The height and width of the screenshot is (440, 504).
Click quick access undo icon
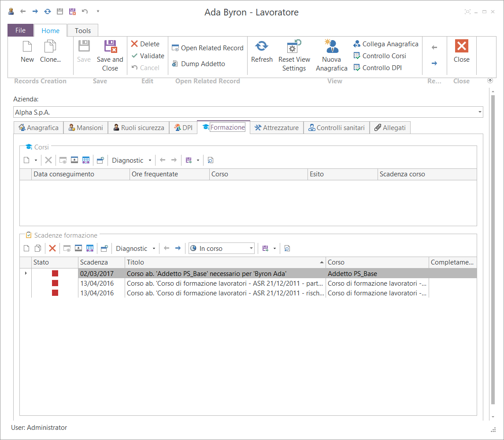tap(85, 11)
